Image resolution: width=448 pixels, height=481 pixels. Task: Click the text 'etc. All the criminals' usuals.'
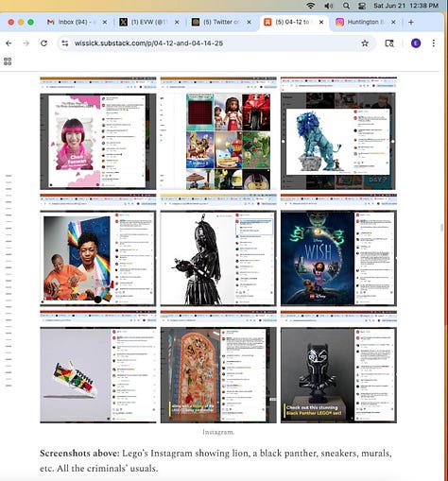(98, 469)
